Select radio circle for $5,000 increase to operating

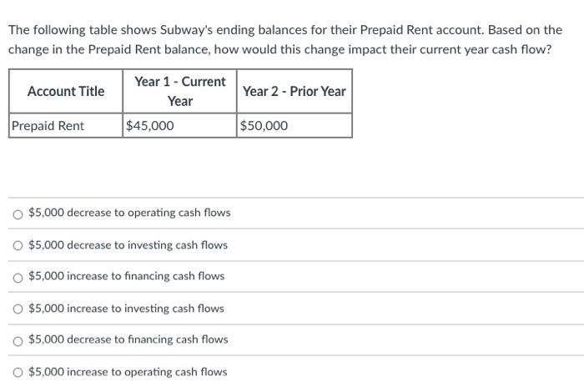pos(18,372)
